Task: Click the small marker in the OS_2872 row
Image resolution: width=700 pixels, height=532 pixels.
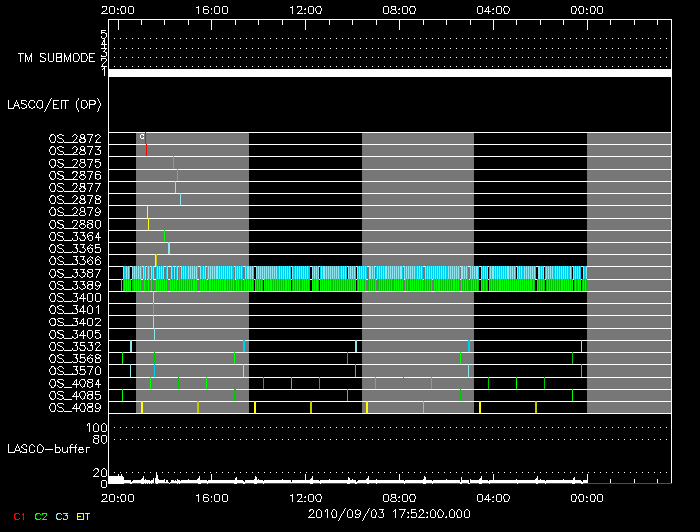Action: [142, 136]
